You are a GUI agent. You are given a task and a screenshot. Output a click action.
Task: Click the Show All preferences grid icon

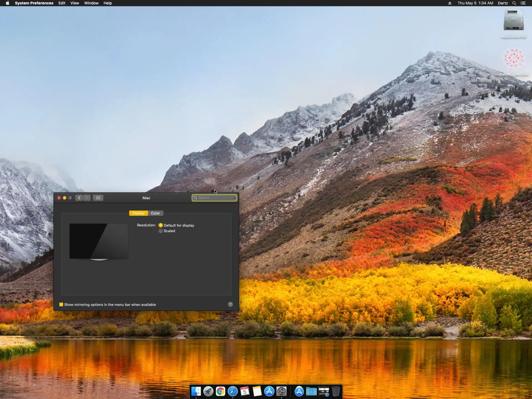tap(98, 198)
